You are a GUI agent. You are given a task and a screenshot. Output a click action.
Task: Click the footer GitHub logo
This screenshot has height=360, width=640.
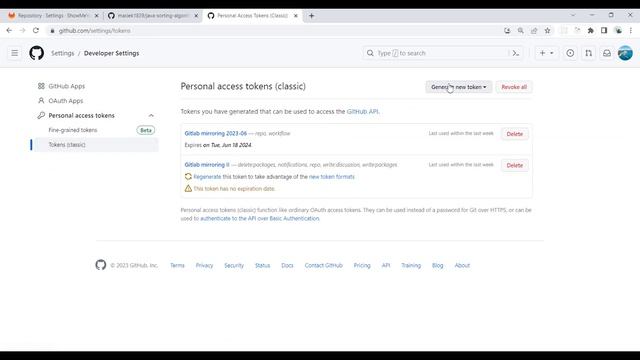(101, 265)
